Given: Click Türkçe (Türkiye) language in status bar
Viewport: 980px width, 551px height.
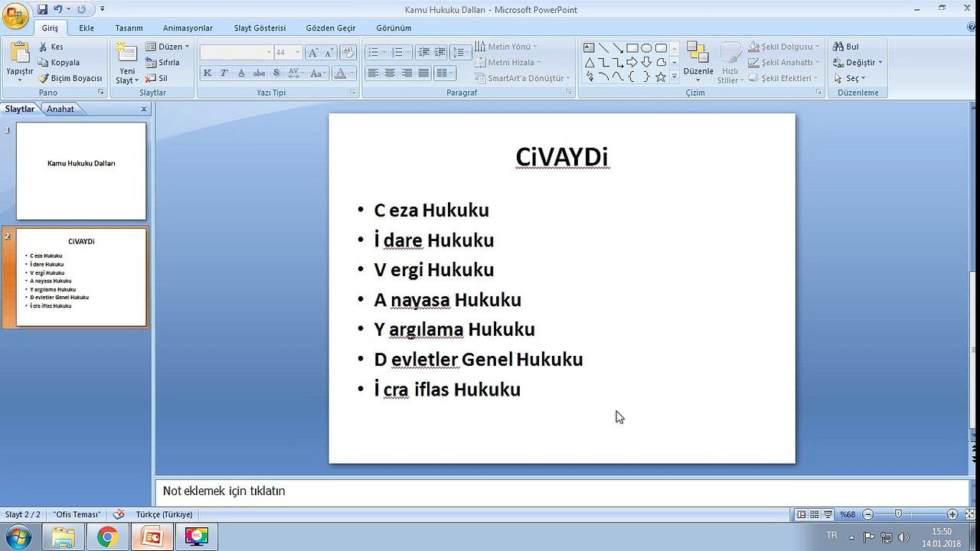Looking at the screenshot, I should (164, 514).
